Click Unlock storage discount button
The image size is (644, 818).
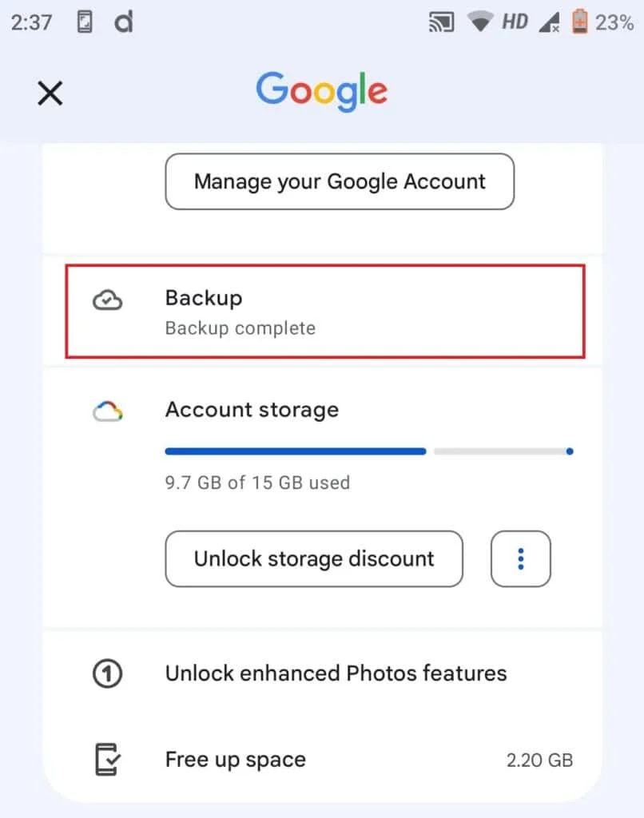coord(314,558)
